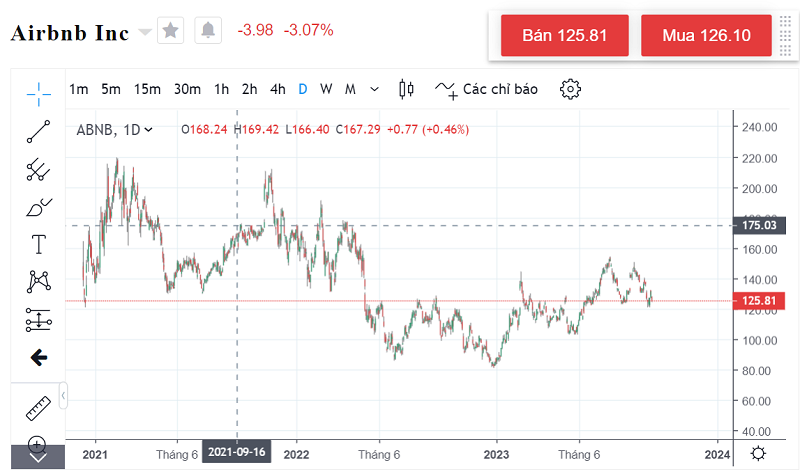Switch to the 4h timeframe

[278, 89]
